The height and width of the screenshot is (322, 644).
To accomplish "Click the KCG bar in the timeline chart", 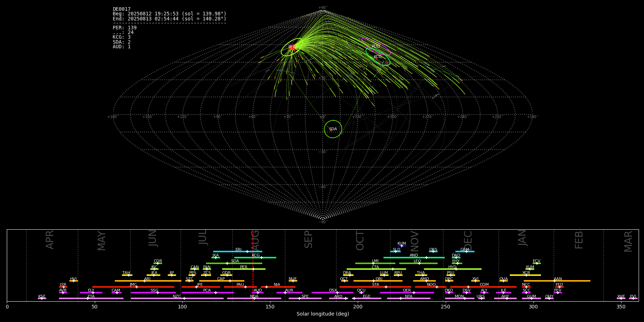I will pyautogui.click(x=255, y=258).
